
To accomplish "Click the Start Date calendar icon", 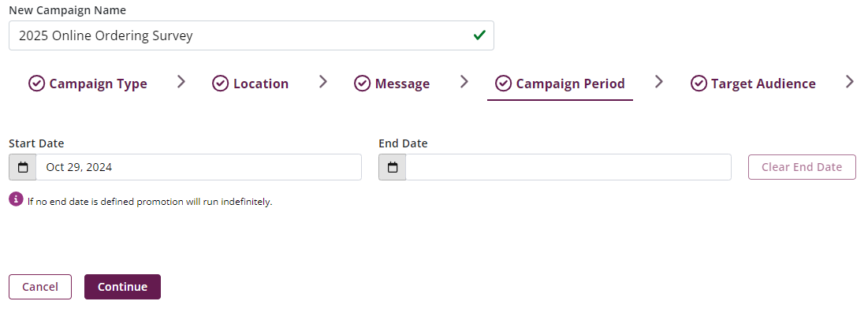I will coord(23,167).
